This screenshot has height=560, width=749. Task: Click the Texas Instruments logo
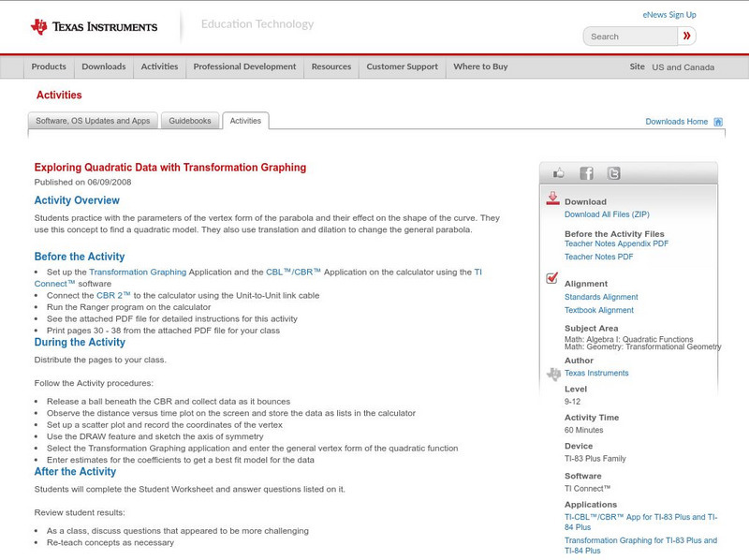(x=94, y=25)
